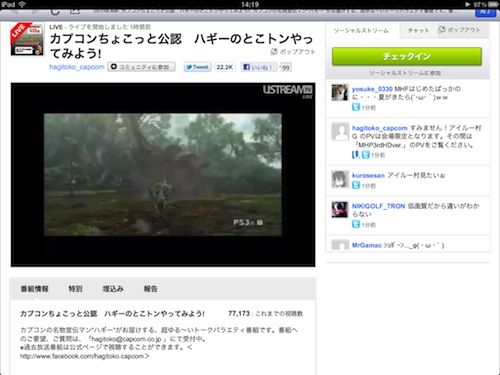The image size is (500, 375).
Task: Select the 埋込み tab
Action: (113, 289)
